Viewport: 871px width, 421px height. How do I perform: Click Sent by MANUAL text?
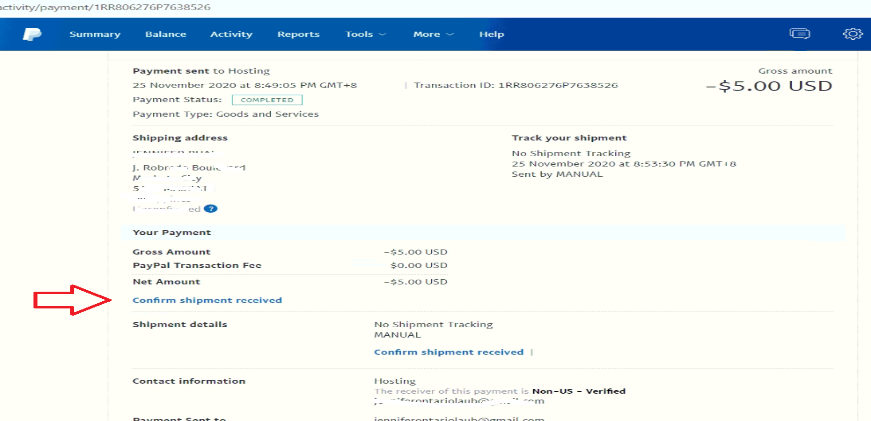click(x=557, y=174)
